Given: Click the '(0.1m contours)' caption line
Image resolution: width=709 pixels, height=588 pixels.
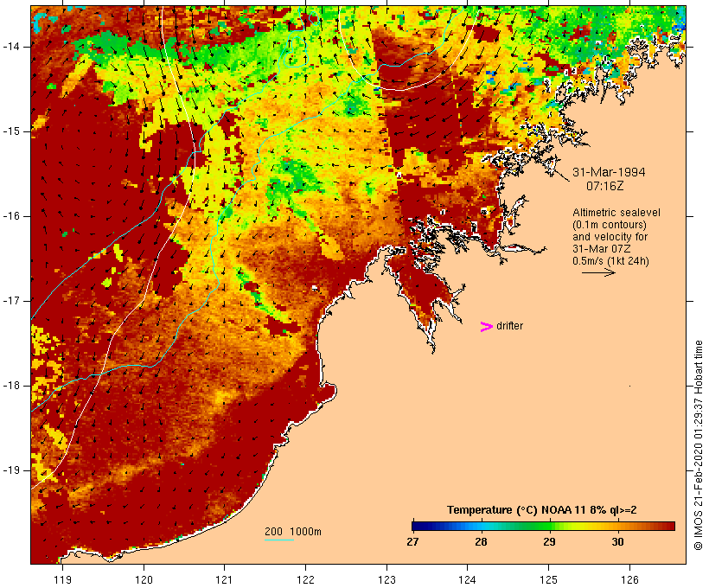Looking at the screenshot, I should [610, 225].
